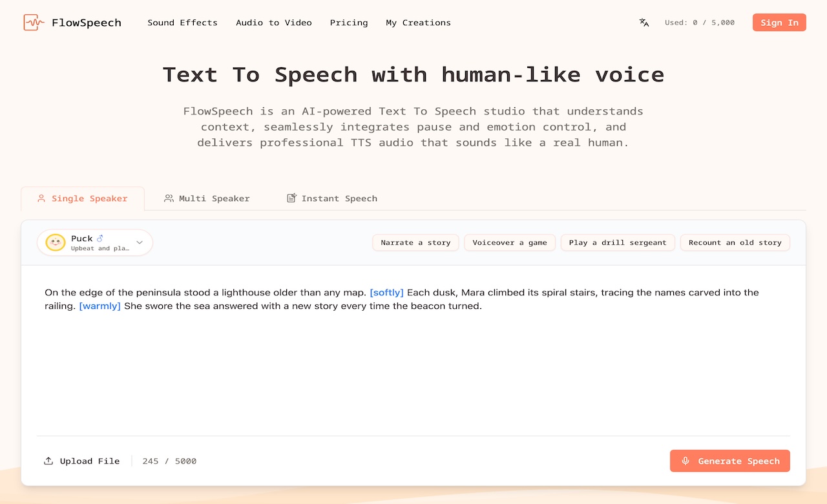The image size is (827, 504).
Task: Open My Creations
Action: (419, 23)
